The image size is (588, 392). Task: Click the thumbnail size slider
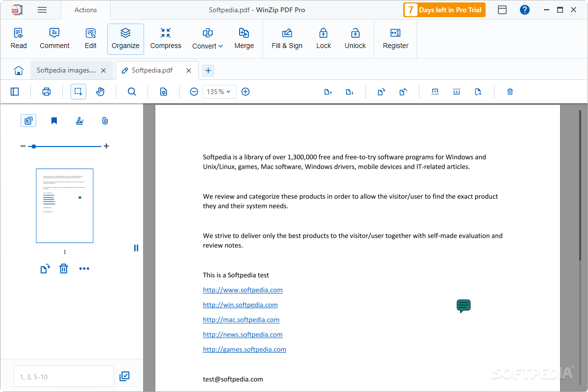click(65, 146)
